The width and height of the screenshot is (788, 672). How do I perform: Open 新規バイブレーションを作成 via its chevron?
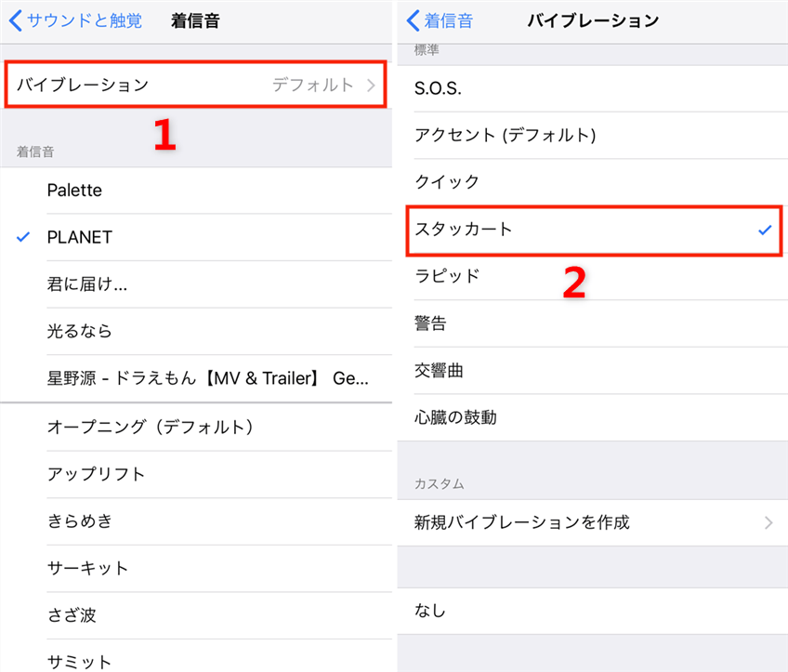768,522
